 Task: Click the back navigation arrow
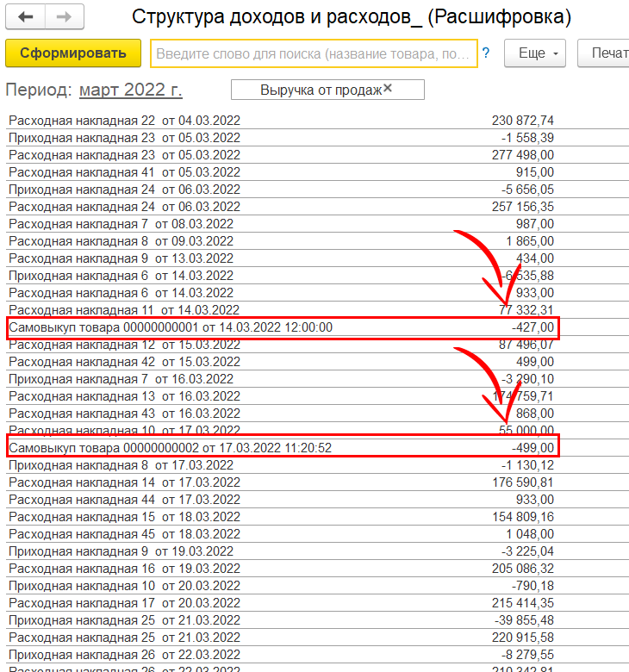(26, 17)
